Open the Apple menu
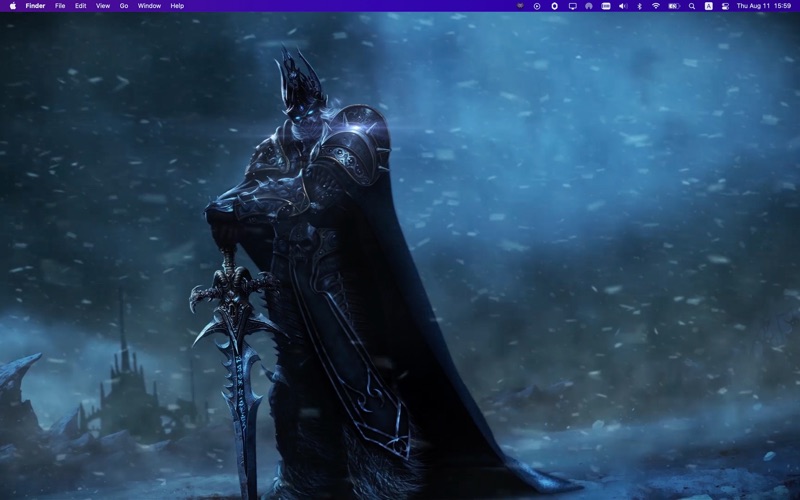 pyautogui.click(x=13, y=6)
